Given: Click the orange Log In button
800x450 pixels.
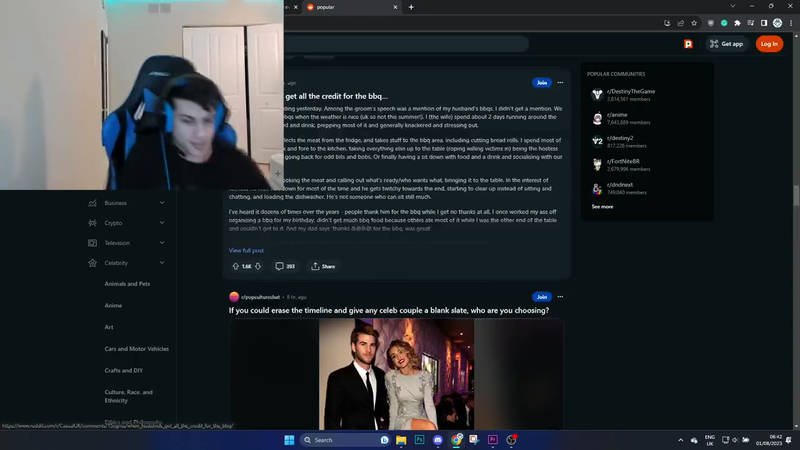Looking at the screenshot, I should (769, 44).
